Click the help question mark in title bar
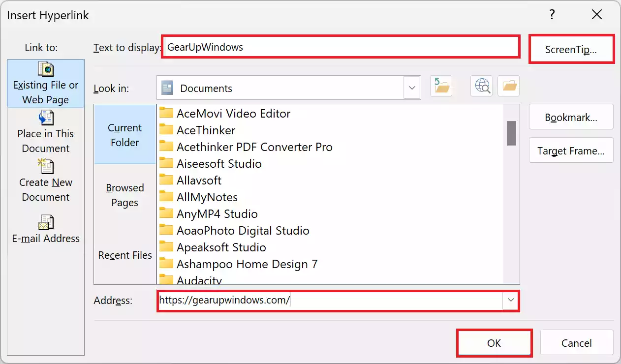The image size is (621, 364). (x=553, y=15)
